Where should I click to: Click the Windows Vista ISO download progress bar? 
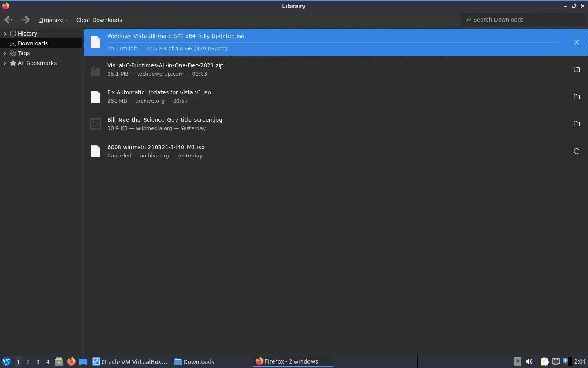tap(332, 42)
